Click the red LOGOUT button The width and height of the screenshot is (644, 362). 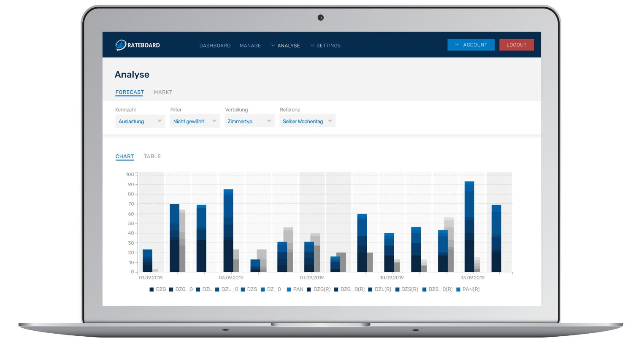pyautogui.click(x=517, y=45)
